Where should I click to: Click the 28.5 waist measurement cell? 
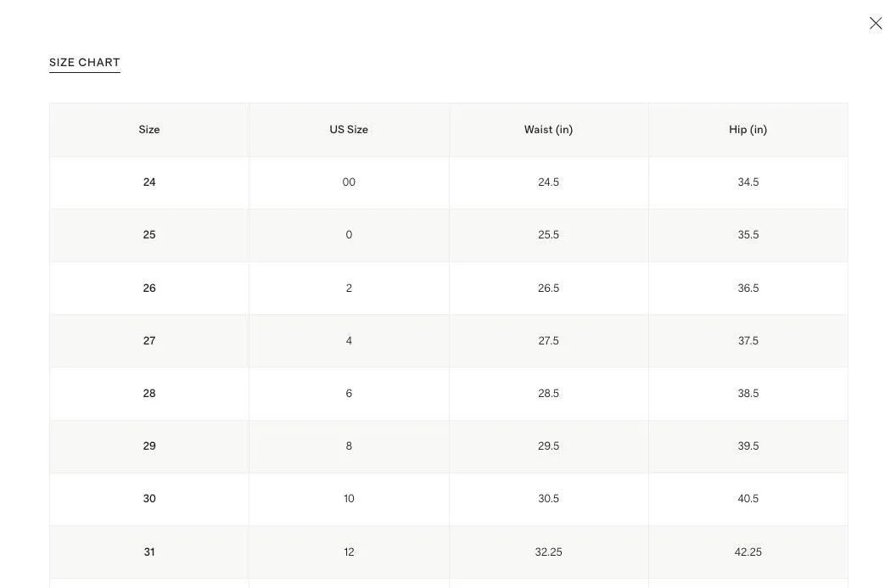(x=549, y=393)
